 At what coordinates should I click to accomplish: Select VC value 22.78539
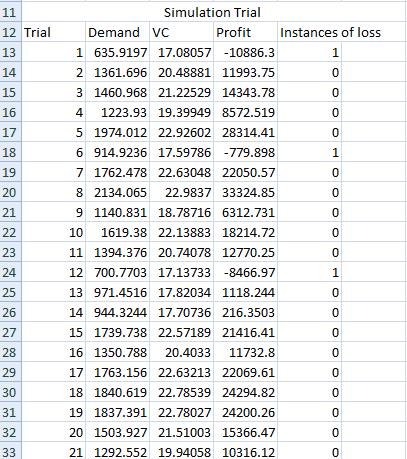[181, 392]
